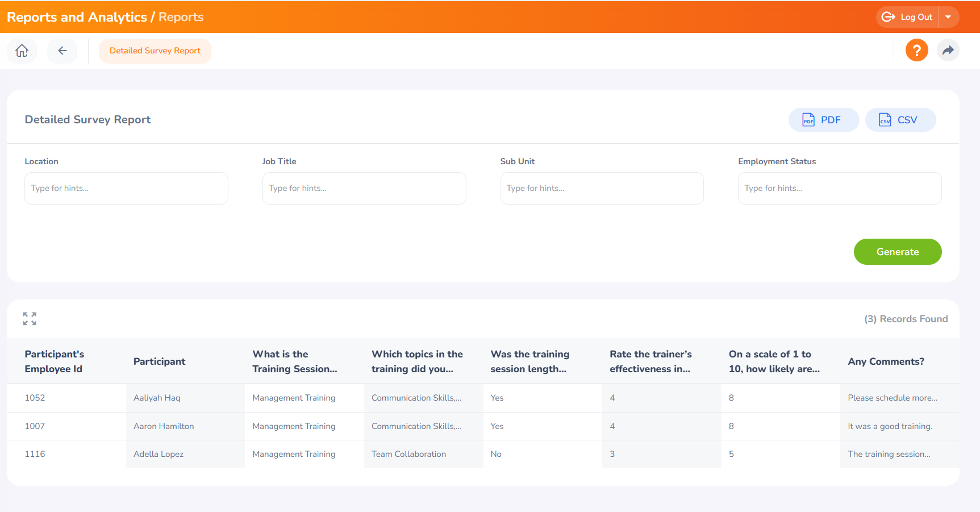The image size is (980, 512).
Task: Click the Log Out button
Action: click(x=908, y=17)
